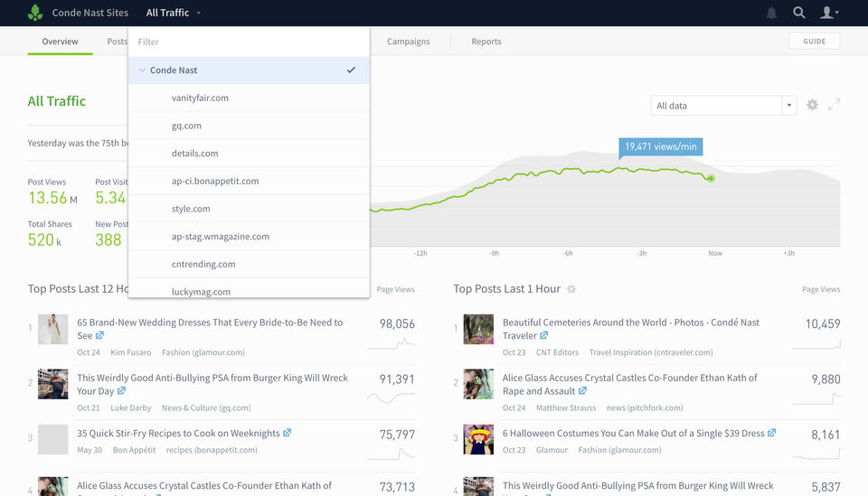Open chart settings gear icon
This screenshot has height=496, width=868.
pyautogui.click(x=812, y=105)
